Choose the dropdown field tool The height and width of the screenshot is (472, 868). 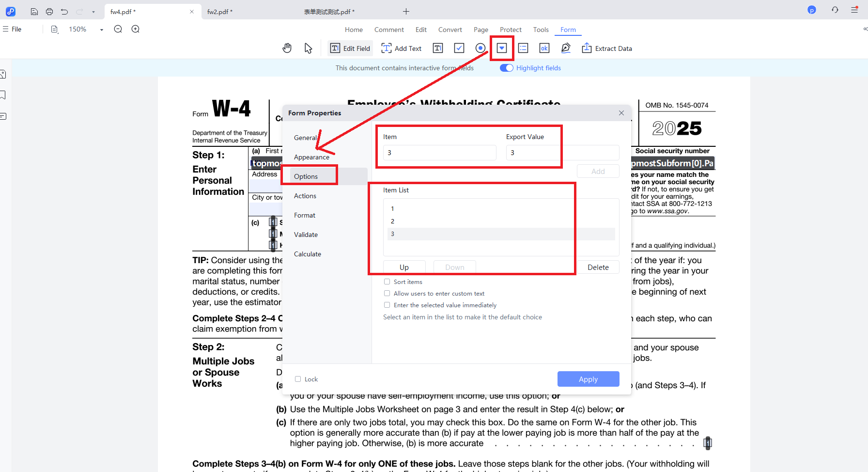[x=502, y=48]
